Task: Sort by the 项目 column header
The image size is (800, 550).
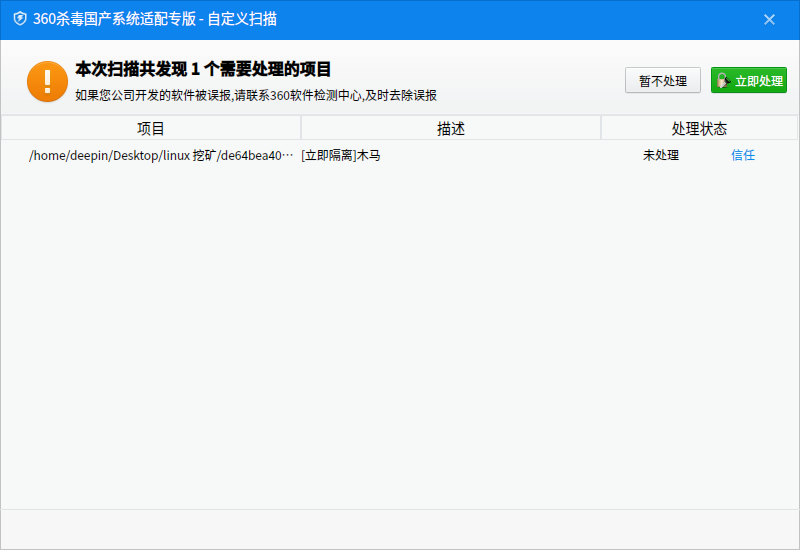Action: (x=151, y=128)
